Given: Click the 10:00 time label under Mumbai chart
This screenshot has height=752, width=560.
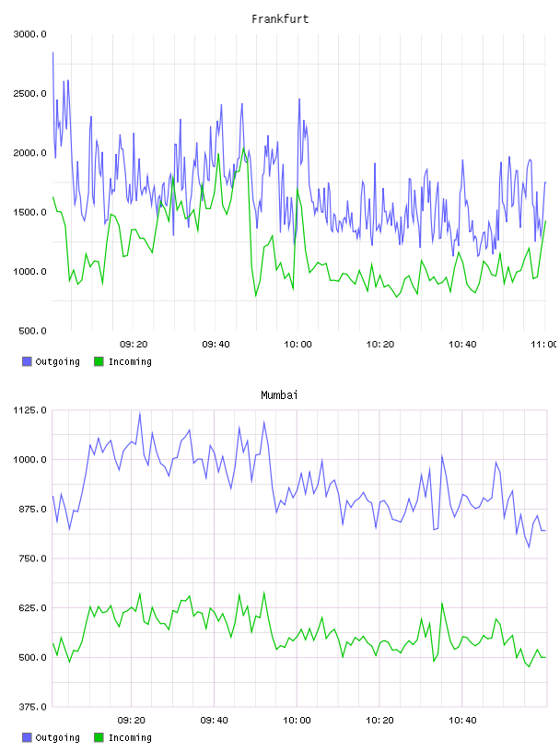Looking at the screenshot, I should [x=297, y=721].
